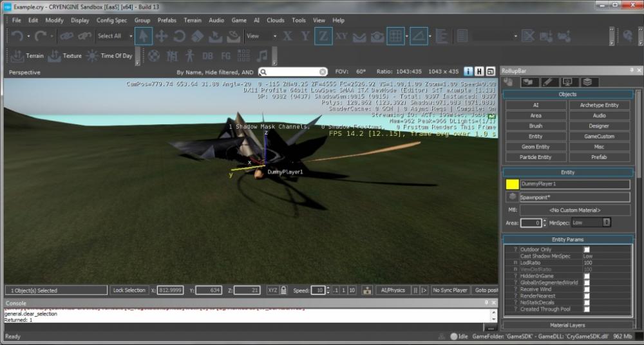This screenshot has width=644, height=345.
Task: Lock movement to the Y axis
Action: (x=305, y=36)
